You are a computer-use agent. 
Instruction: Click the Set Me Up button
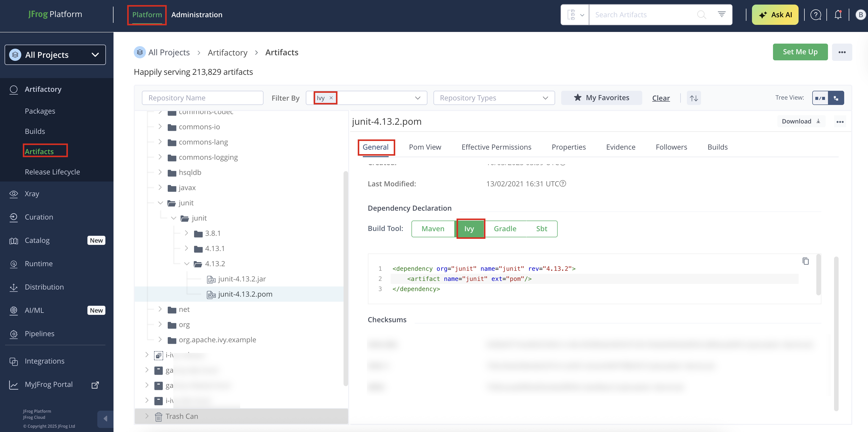tap(800, 52)
